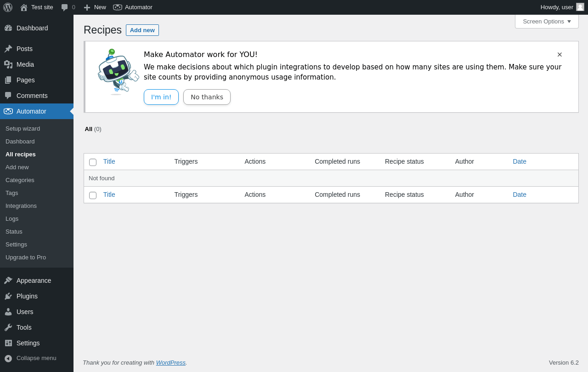Click the Tools wrench icon in sidebar

click(8, 327)
